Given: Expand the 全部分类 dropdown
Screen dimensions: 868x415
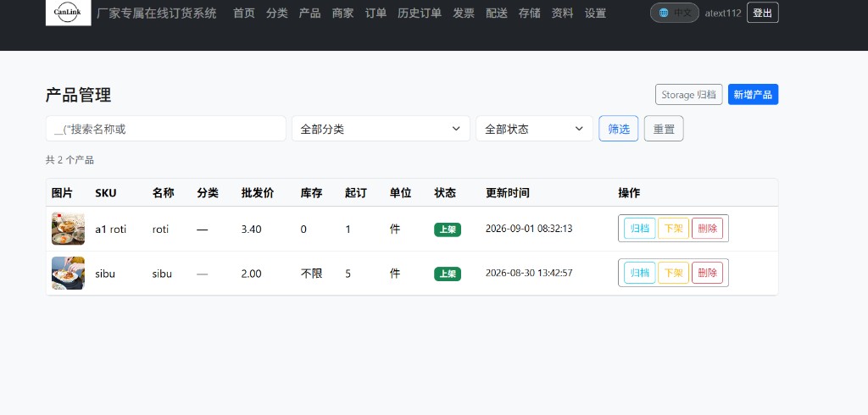Looking at the screenshot, I should 381,129.
